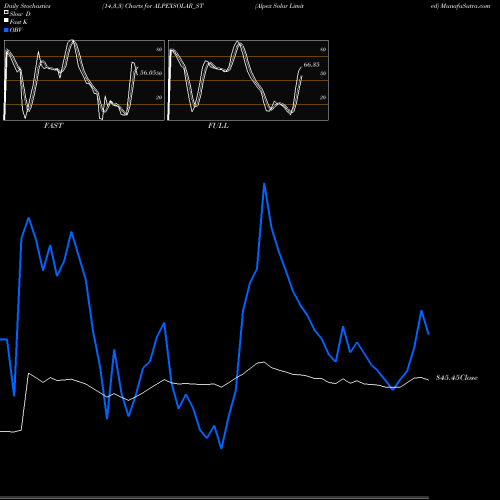Click the FULL stochastic chart panel
Screen dimensions: 500x500
coord(248,80)
